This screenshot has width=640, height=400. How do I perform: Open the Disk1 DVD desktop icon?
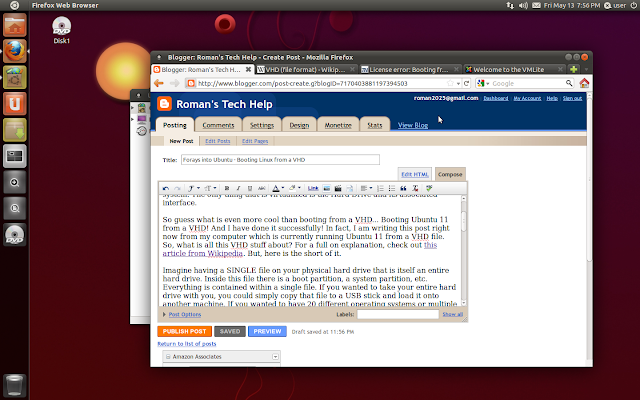click(x=62, y=30)
